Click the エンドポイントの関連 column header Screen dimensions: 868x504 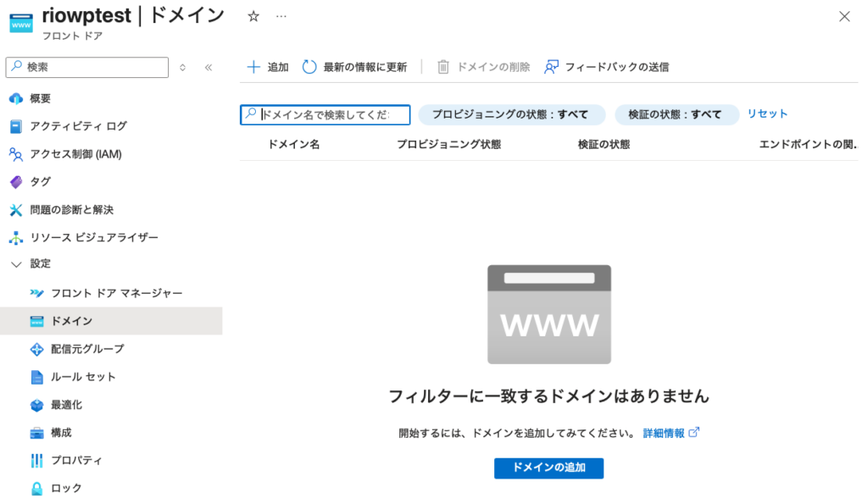coord(808,144)
